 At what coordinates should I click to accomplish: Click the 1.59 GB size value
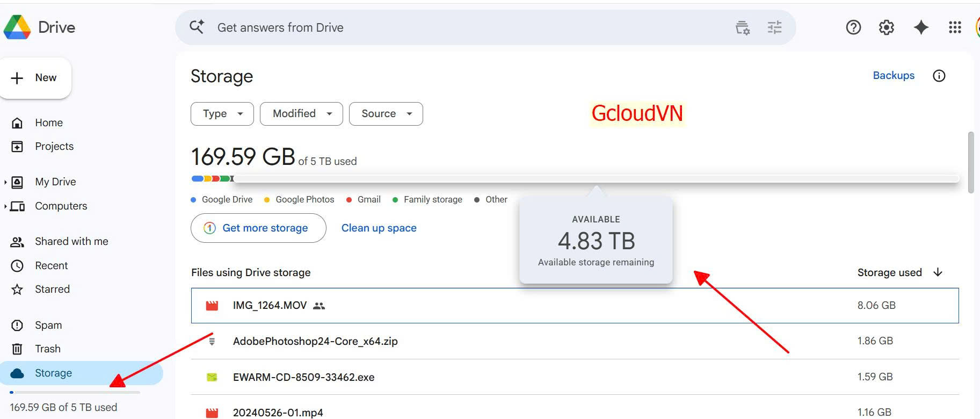[875, 377]
